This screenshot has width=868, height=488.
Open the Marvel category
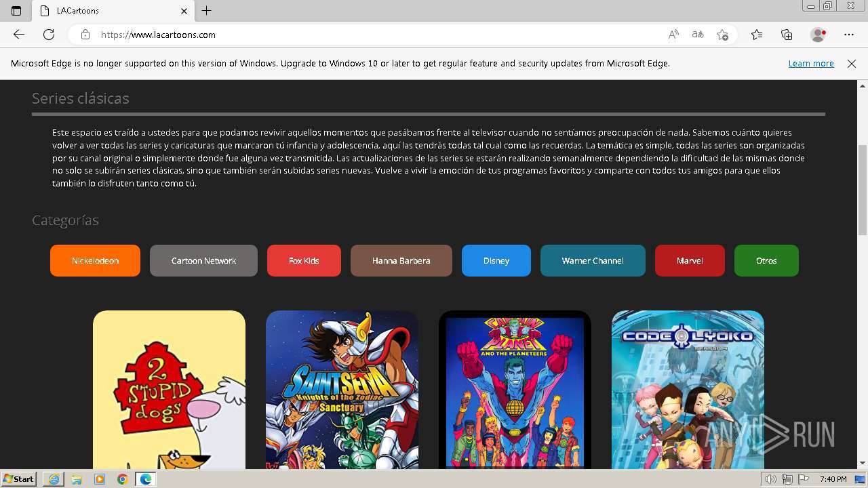coord(690,260)
